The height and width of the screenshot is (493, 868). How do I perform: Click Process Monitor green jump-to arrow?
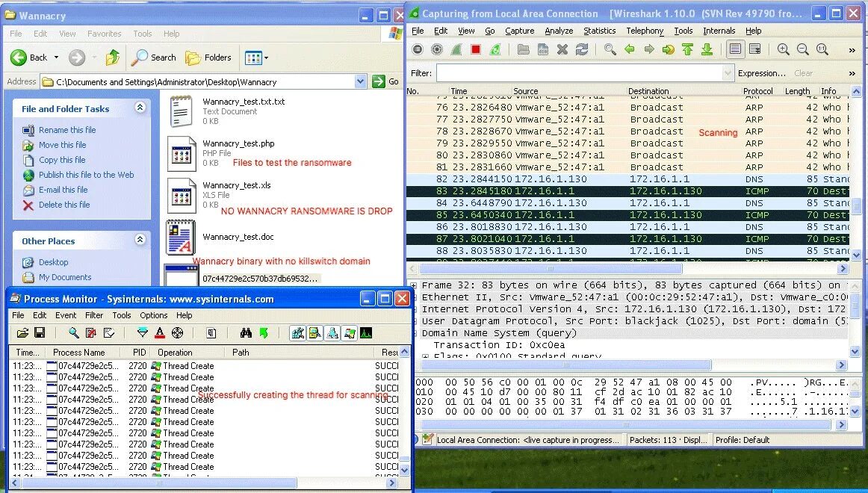pyautogui.click(x=264, y=332)
